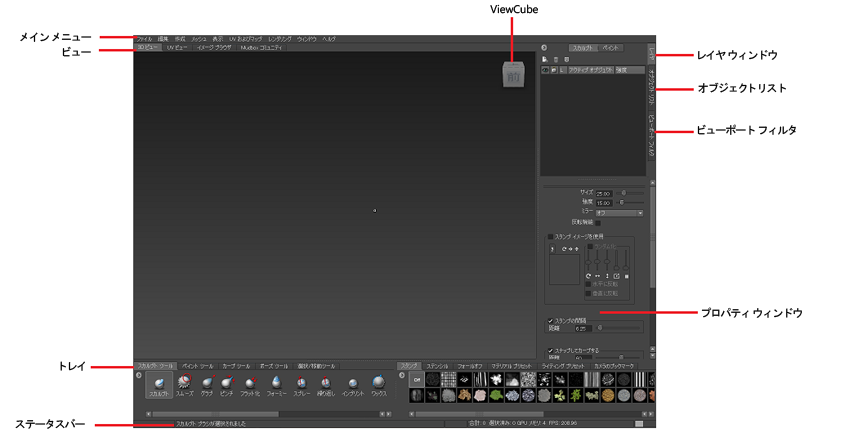Click the delete layer trash icon
This screenshot has width=849, height=433.
point(556,59)
